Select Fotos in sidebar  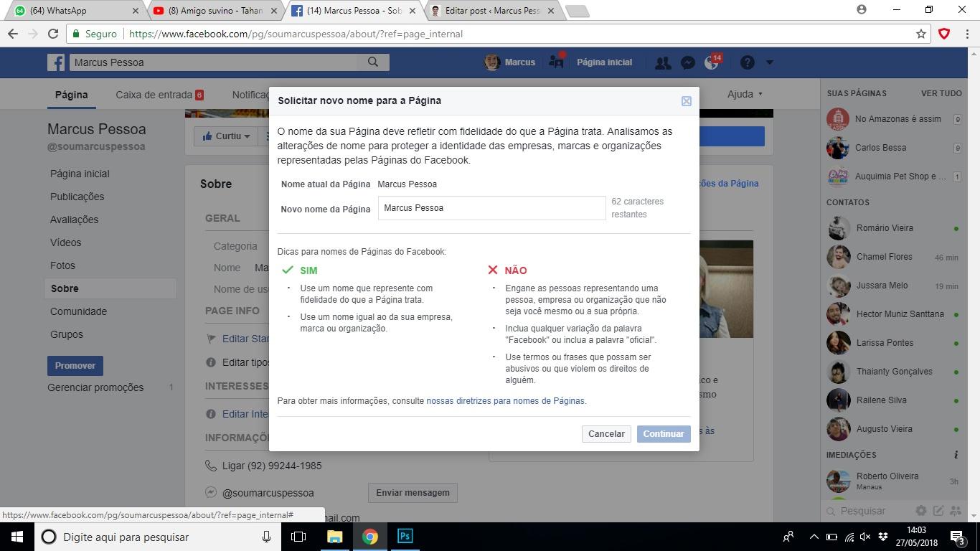[62, 265]
